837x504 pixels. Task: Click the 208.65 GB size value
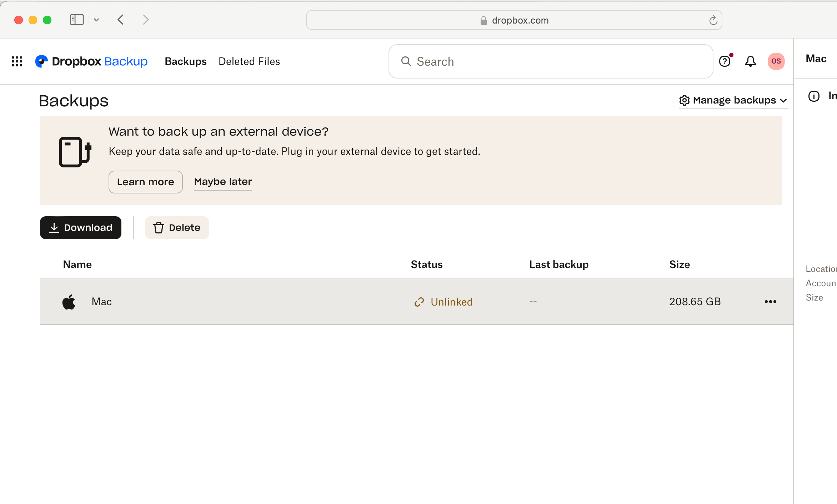coord(695,302)
